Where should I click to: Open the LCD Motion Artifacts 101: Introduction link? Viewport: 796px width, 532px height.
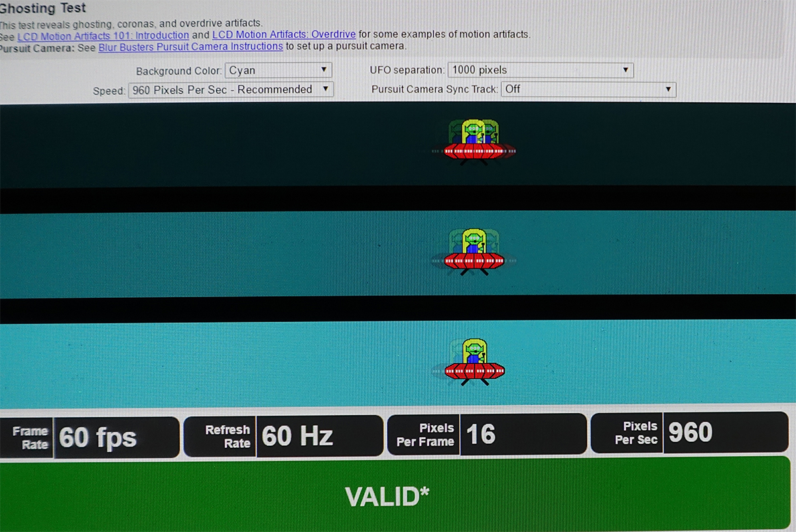103,34
